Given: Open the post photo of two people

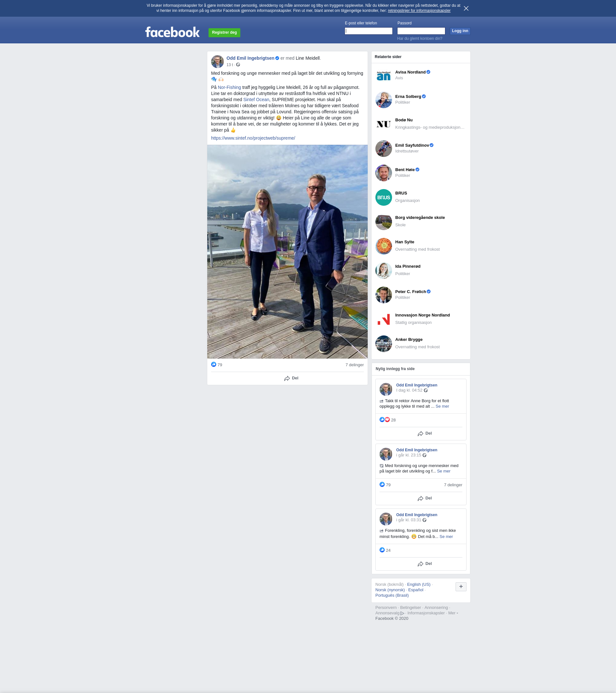Looking at the screenshot, I should 287,252.
